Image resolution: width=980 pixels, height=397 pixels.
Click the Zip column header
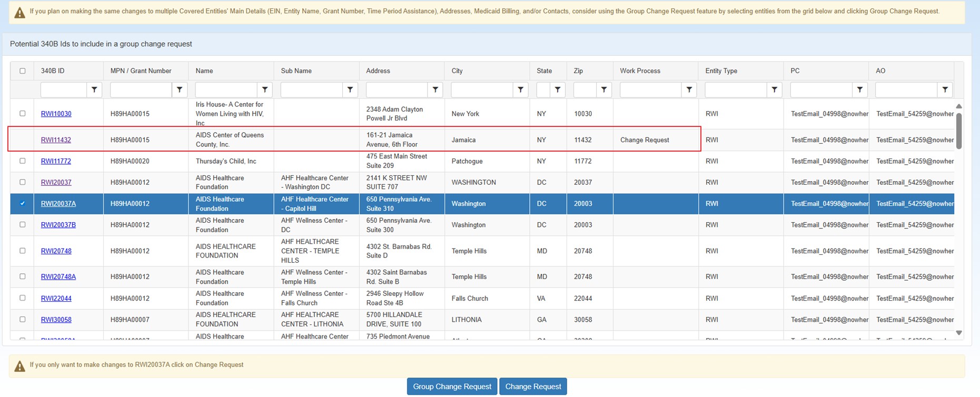[x=578, y=71]
